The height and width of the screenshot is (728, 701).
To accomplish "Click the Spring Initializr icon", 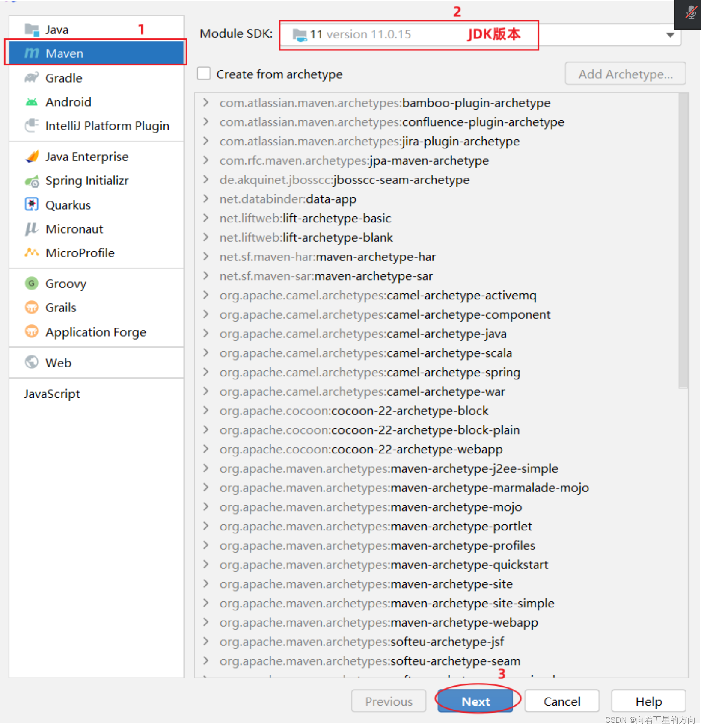I will point(32,181).
